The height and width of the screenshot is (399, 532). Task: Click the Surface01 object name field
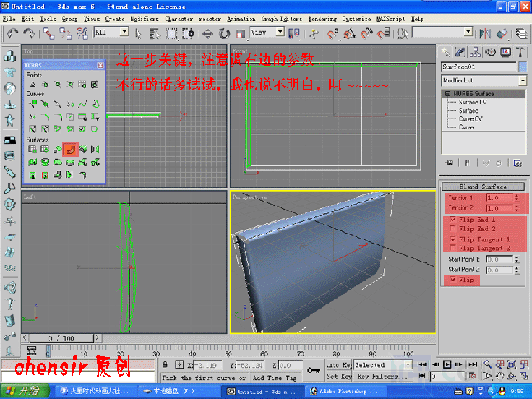(x=478, y=67)
